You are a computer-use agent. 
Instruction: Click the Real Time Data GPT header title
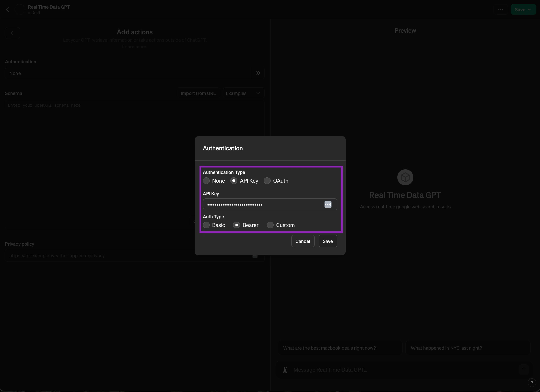[49, 7]
